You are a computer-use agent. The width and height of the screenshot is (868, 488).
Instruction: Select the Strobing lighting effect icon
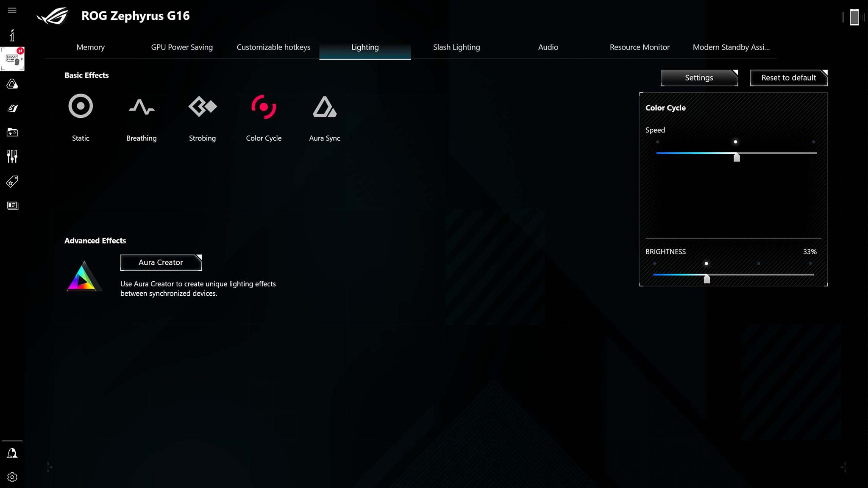click(x=203, y=106)
